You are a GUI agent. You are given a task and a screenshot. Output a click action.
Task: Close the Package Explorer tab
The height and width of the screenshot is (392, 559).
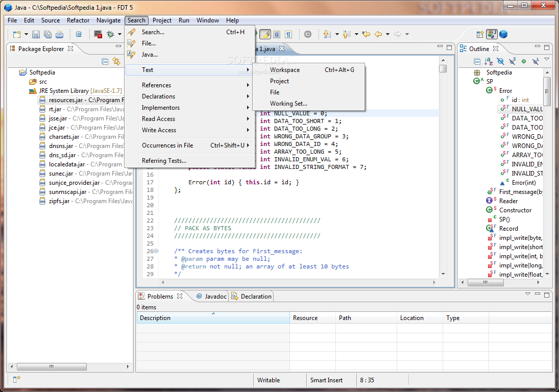click(x=70, y=48)
